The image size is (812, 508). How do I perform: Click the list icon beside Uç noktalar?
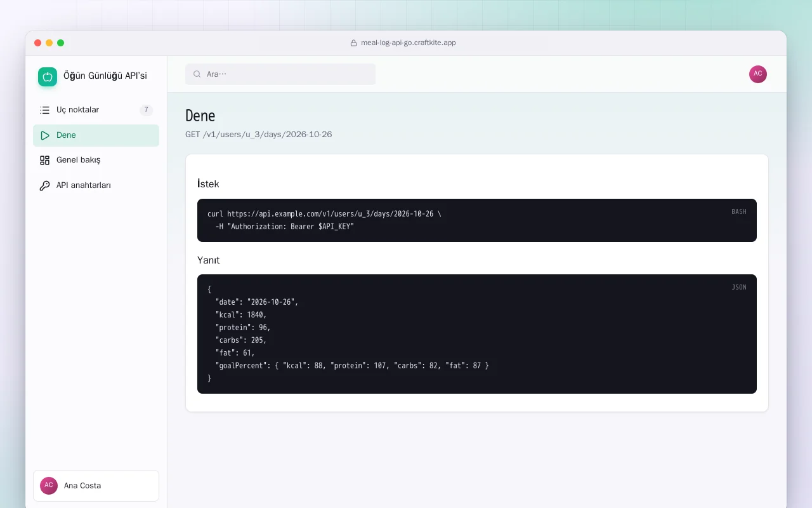[x=44, y=110]
